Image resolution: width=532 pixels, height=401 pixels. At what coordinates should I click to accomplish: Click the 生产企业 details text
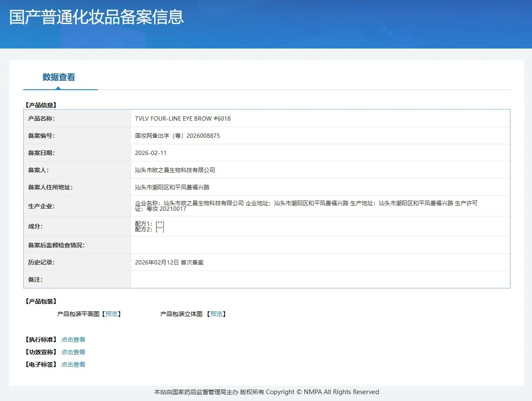tap(306, 206)
